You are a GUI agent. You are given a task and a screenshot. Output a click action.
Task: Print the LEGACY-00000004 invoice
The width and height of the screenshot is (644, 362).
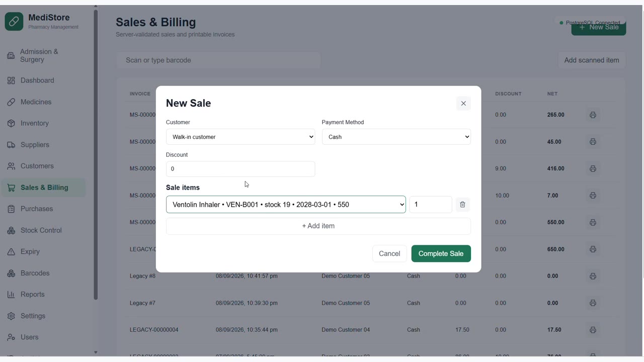[x=593, y=330]
